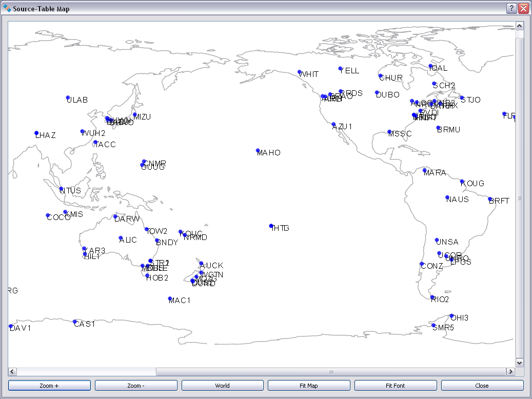Viewport: 532px width, 399px height.
Task: Click the AUCK station marker
Action: [201, 263]
